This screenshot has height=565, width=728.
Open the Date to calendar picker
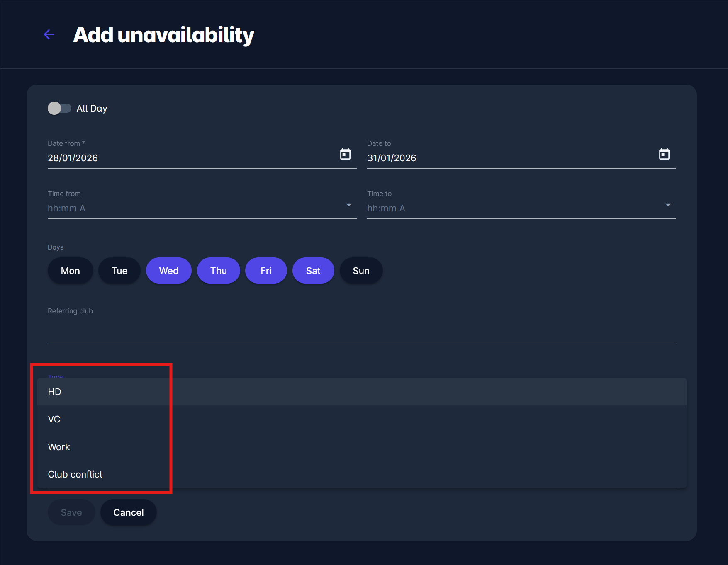[x=664, y=154]
